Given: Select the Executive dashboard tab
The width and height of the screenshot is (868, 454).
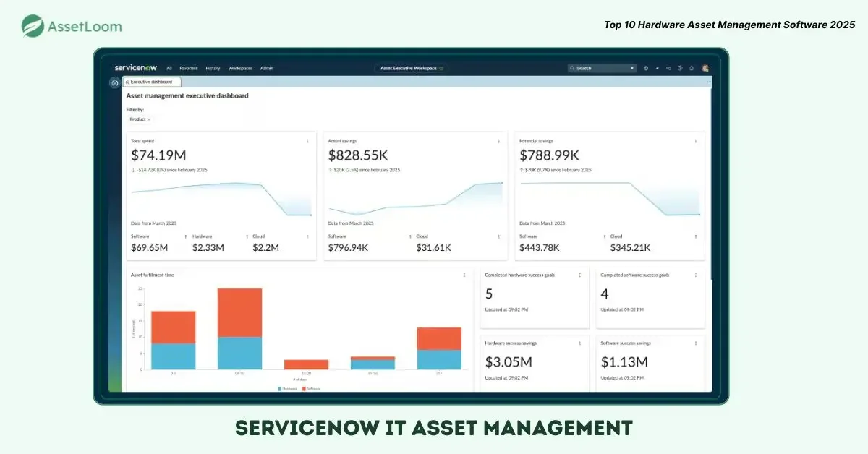Looking at the screenshot, I should tap(151, 82).
